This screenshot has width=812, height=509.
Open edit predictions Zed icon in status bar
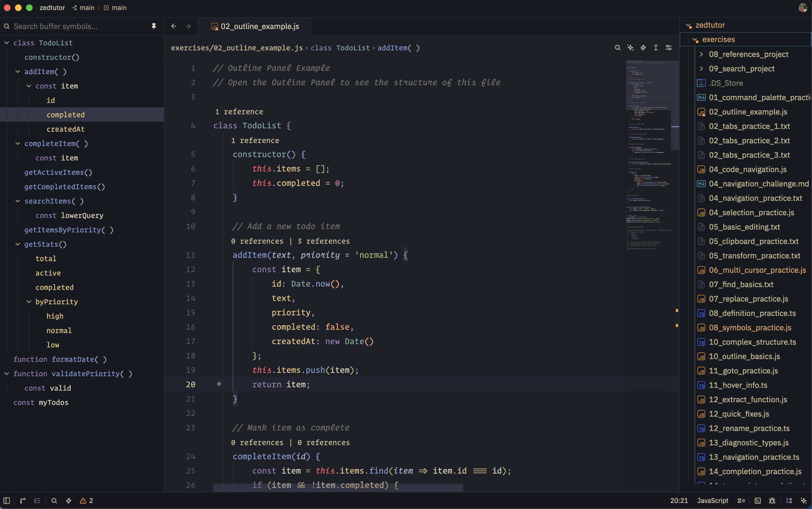741,501
